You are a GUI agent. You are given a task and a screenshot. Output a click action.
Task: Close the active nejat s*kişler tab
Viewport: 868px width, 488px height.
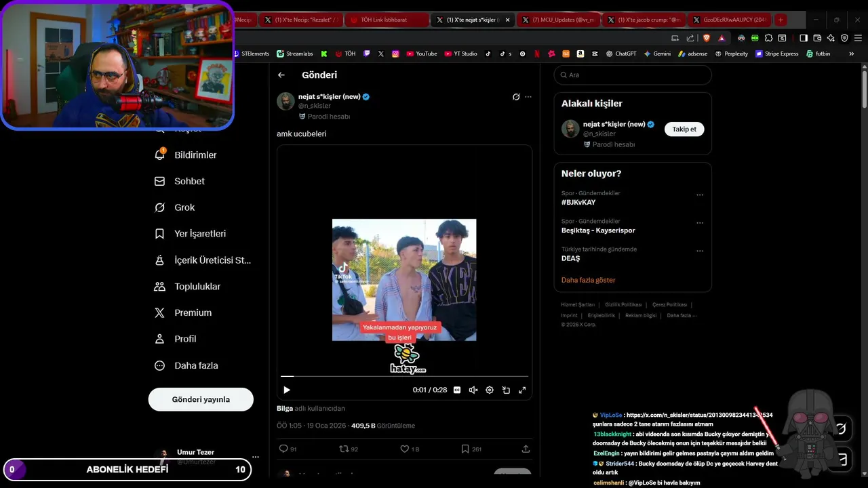507,20
